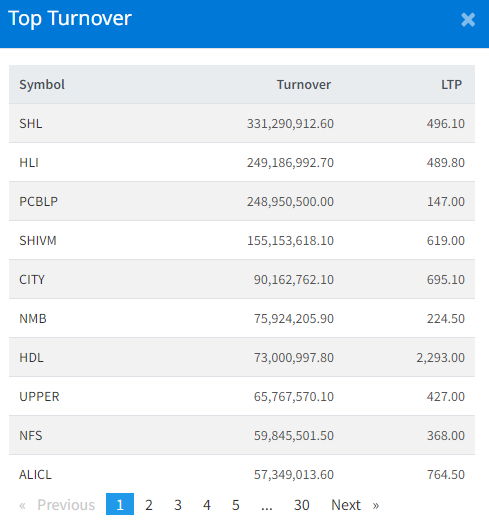Click Next page link
The height and width of the screenshot is (532, 489).
[x=355, y=505]
